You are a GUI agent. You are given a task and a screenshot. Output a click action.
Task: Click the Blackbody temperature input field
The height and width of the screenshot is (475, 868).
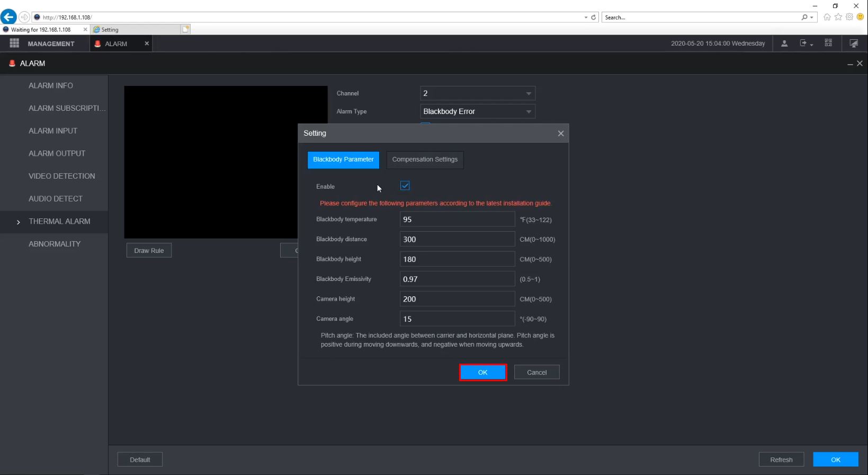pyautogui.click(x=457, y=219)
